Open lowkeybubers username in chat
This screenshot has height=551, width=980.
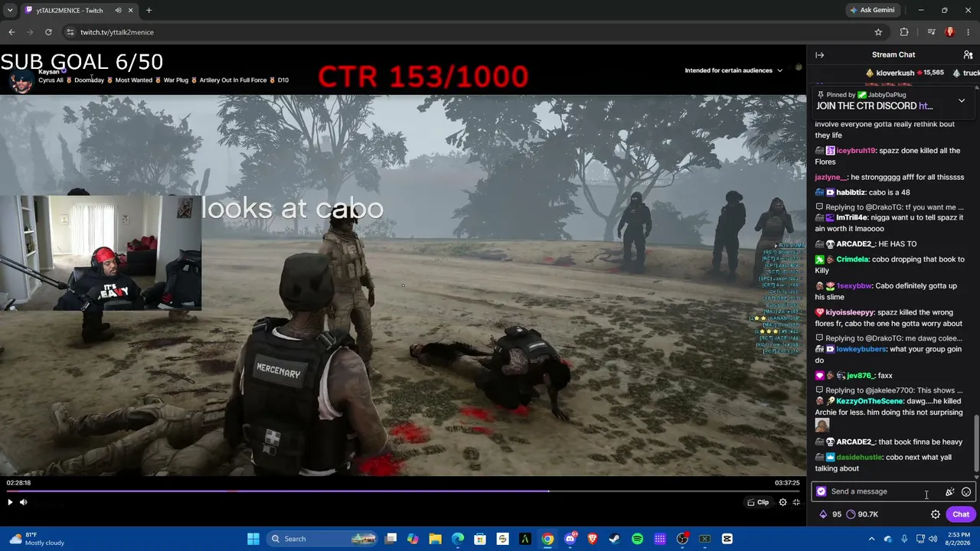point(861,349)
